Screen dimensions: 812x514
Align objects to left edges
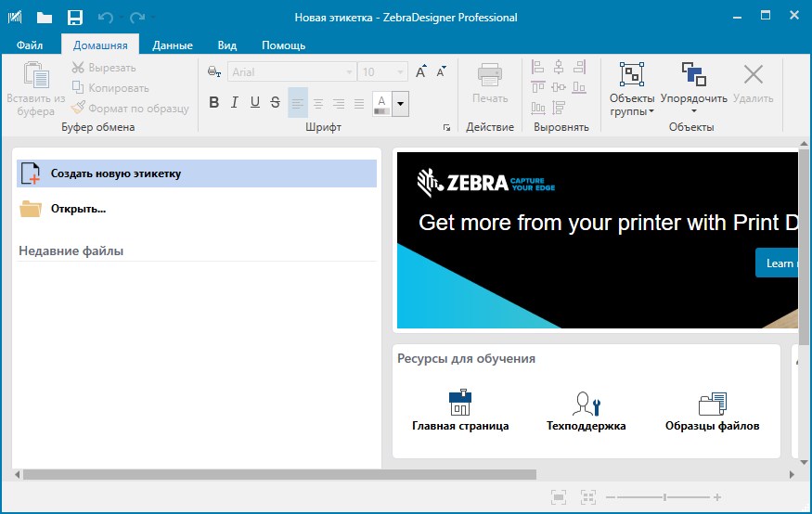click(x=538, y=66)
